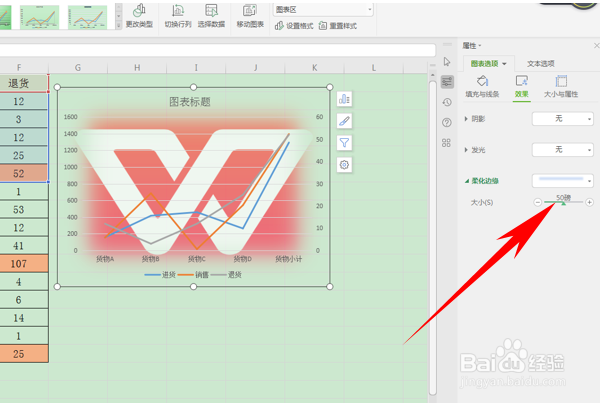Open chart settings gear button beside chart
600x403 pixels.
coord(344,165)
